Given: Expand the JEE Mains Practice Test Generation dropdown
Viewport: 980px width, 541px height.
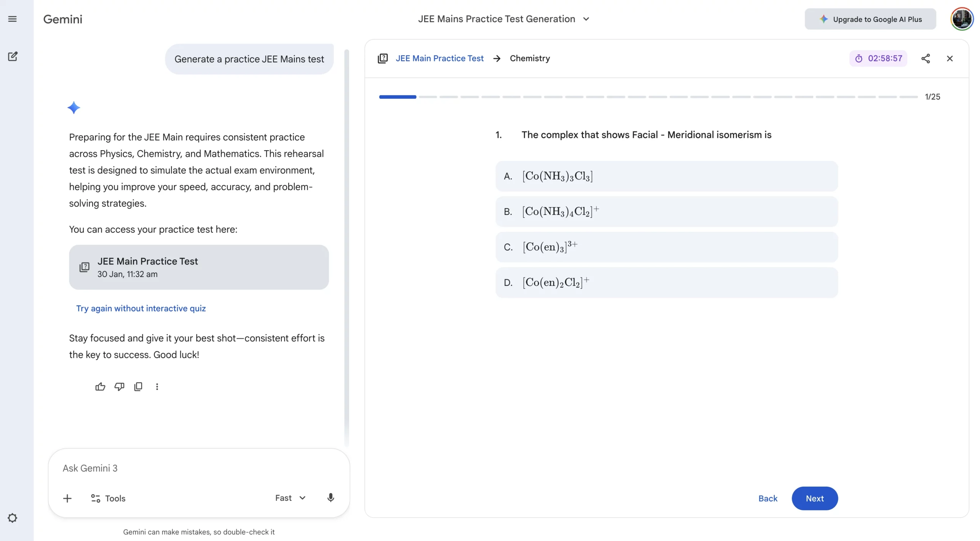Looking at the screenshot, I should click(586, 19).
